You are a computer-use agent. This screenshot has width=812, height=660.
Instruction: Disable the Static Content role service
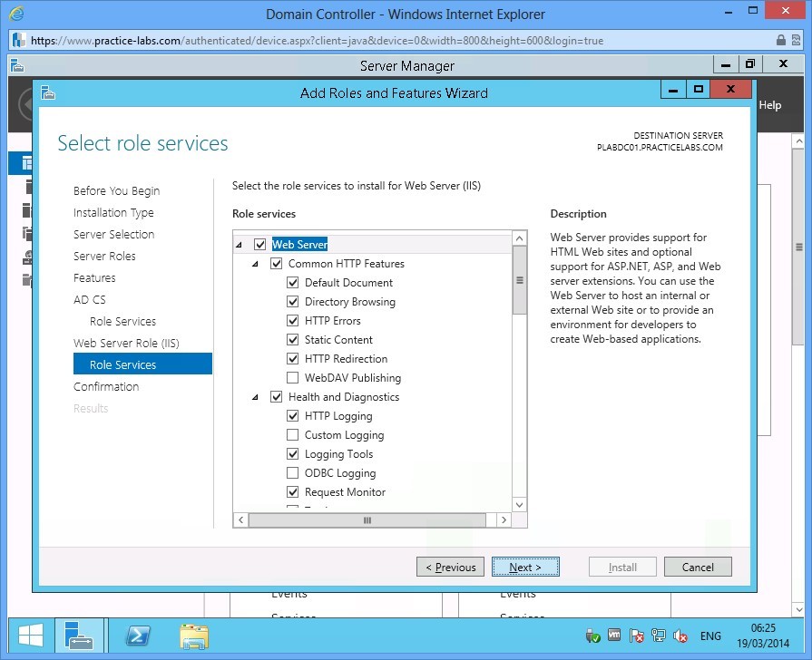point(293,339)
